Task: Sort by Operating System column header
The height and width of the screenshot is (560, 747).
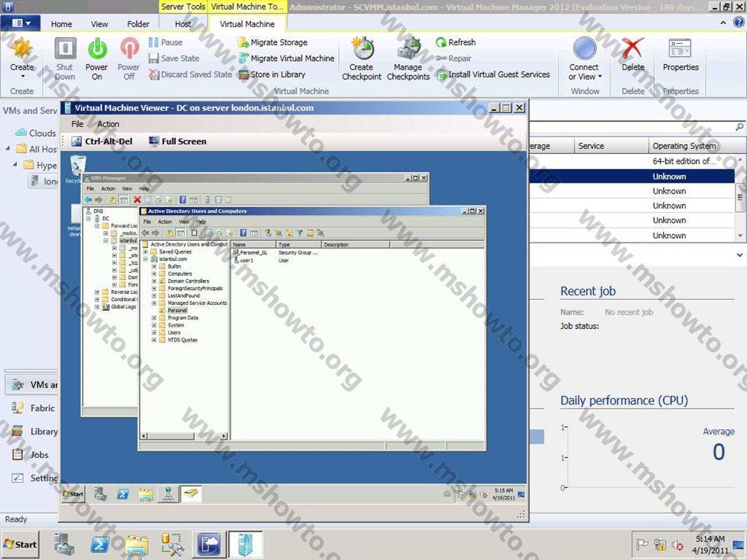Action: pos(692,146)
